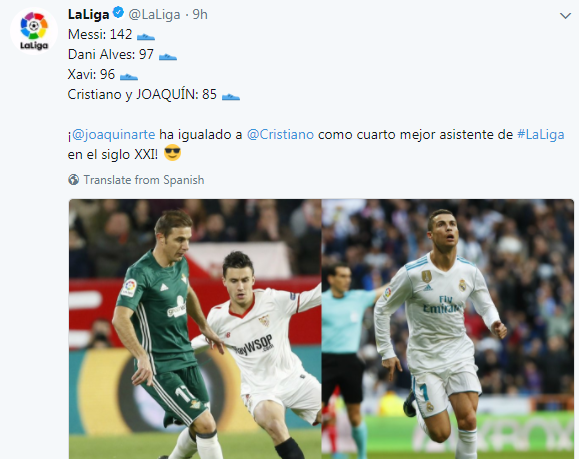Screen dimensions: 579x459
Task: Open the LaLiga profile avatar
Action: click(34, 31)
